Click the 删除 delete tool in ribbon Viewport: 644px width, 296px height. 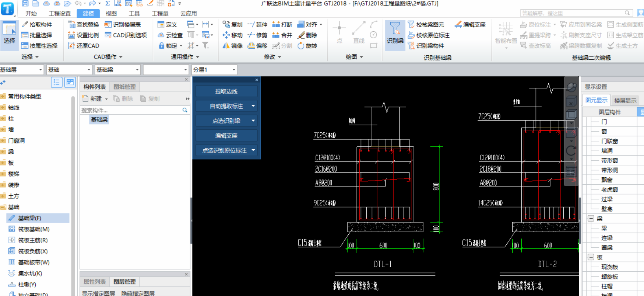[x=307, y=35]
